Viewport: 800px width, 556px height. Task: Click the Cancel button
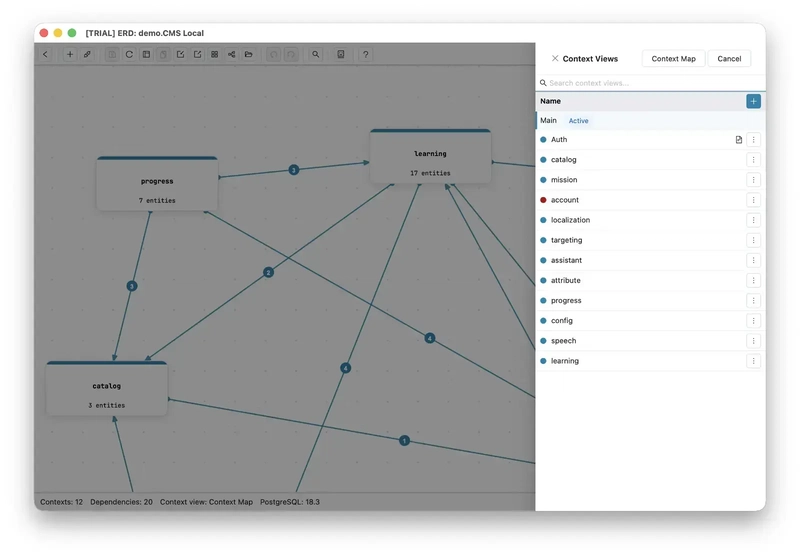729,59
